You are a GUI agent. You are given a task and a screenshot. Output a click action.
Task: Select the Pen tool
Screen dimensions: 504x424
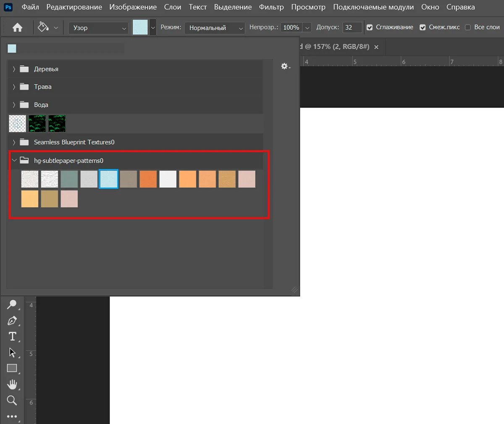click(x=12, y=321)
